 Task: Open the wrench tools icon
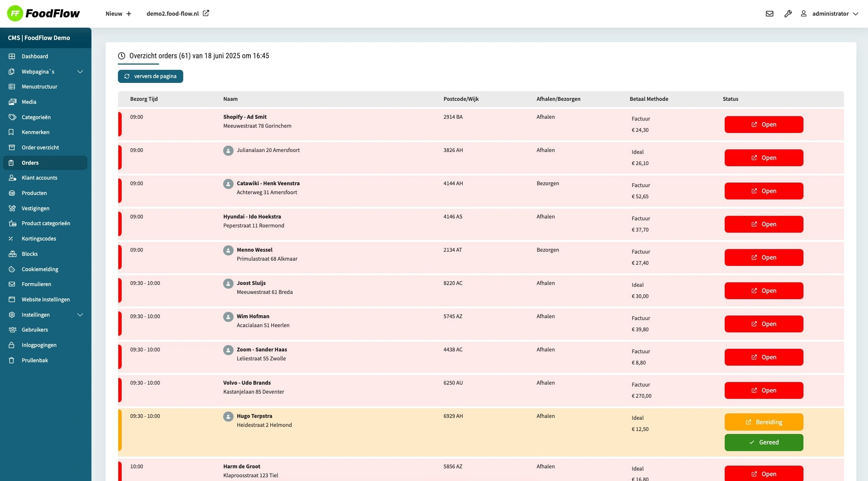tap(788, 14)
